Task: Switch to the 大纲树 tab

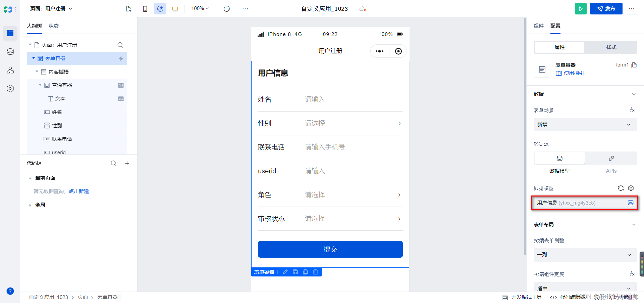Action: [x=34, y=26]
